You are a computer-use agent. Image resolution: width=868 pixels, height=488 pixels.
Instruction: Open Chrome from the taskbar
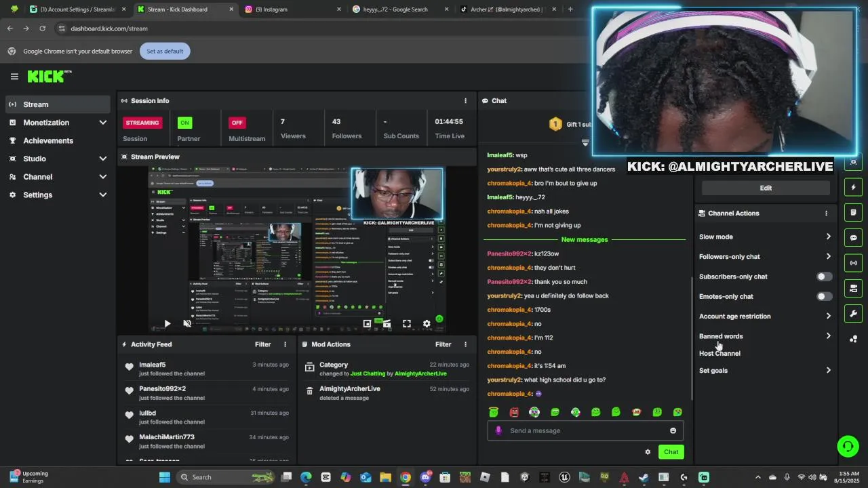pyautogui.click(x=405, y=477)
